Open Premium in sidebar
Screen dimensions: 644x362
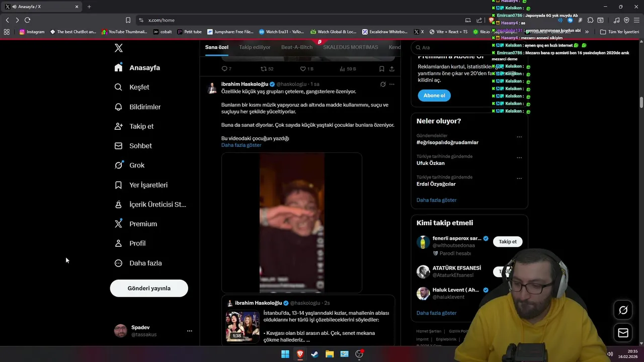tap(136, 224)
